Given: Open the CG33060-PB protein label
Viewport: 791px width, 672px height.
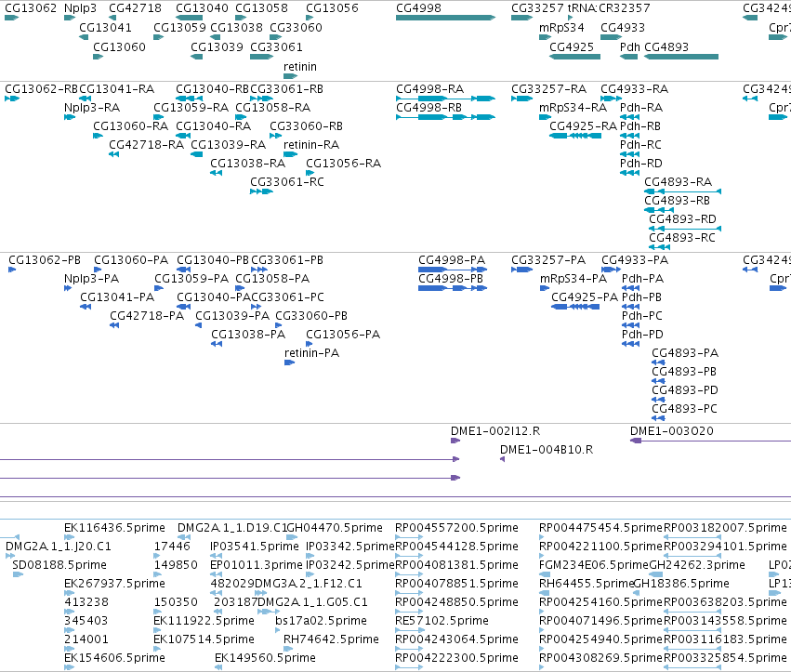Looking at the screenshot, I should (x=311, y=316).
